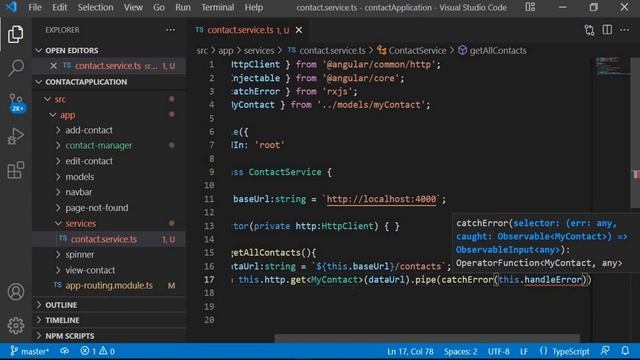
Task: Open the Accounts menu icon
Action: [x=16, y=292]
